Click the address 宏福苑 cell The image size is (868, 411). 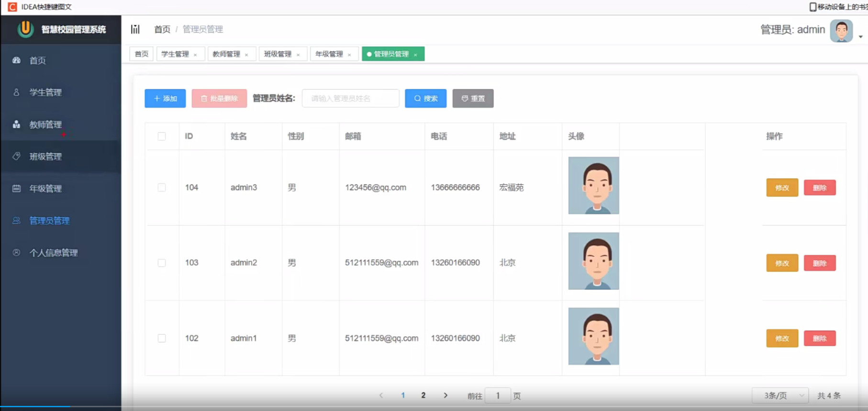(512, 187)
